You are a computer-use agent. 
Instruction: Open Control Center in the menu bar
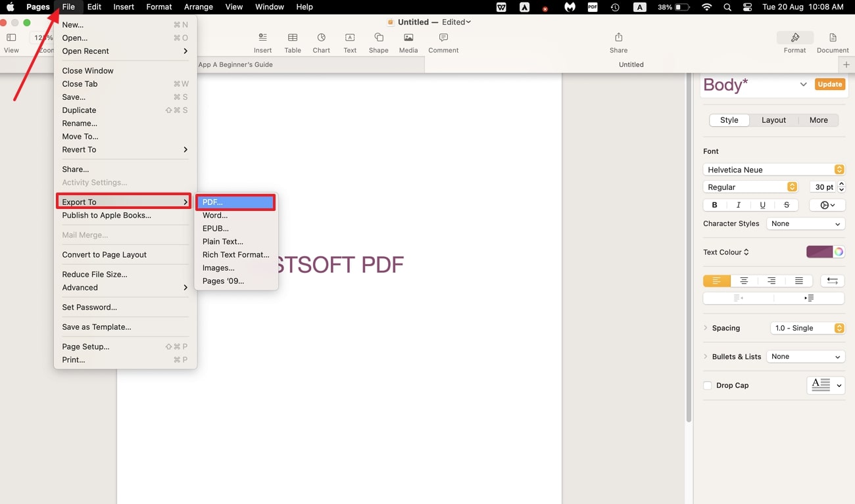(x=747, y=7)
